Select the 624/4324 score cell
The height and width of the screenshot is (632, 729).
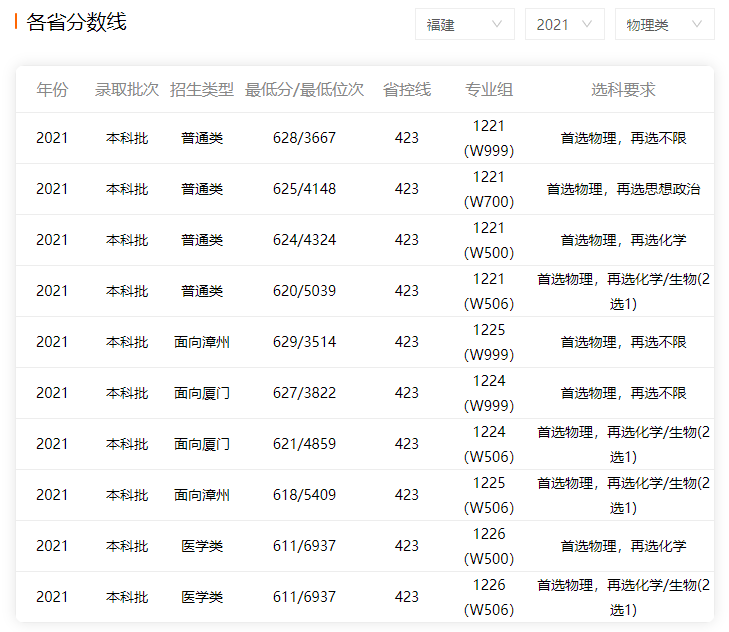304,240
